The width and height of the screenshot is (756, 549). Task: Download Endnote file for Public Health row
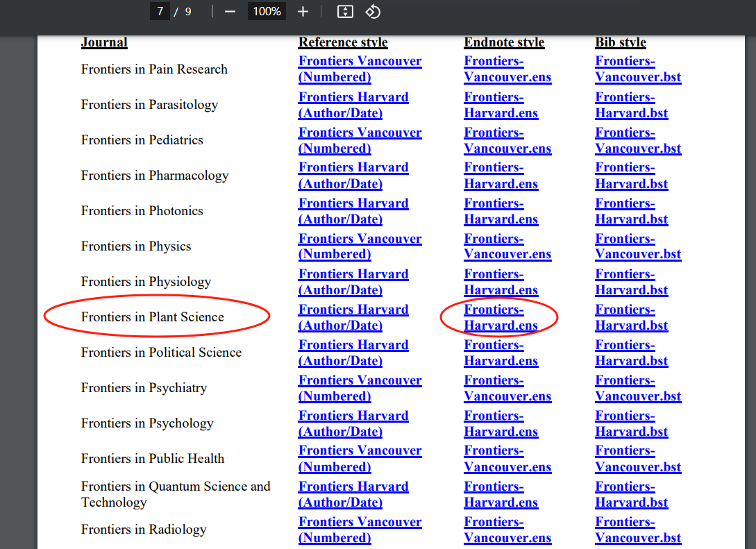click(507, 458)
